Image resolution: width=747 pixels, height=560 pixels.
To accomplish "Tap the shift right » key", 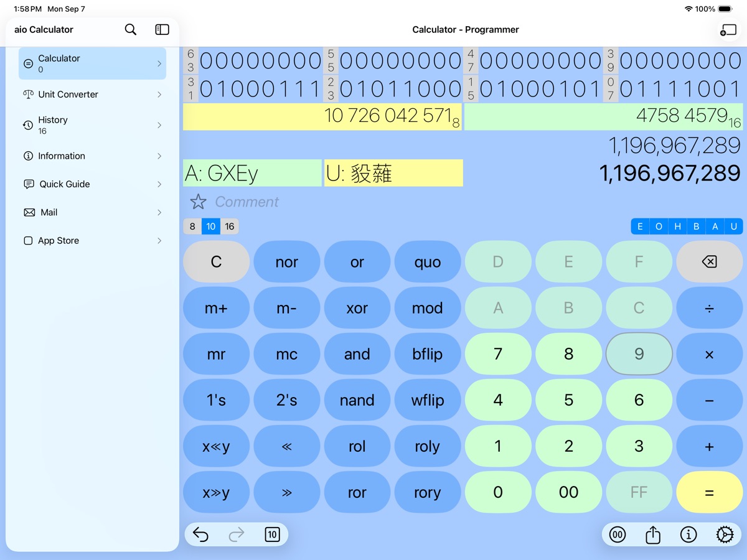I will click(x=286, y=492).
